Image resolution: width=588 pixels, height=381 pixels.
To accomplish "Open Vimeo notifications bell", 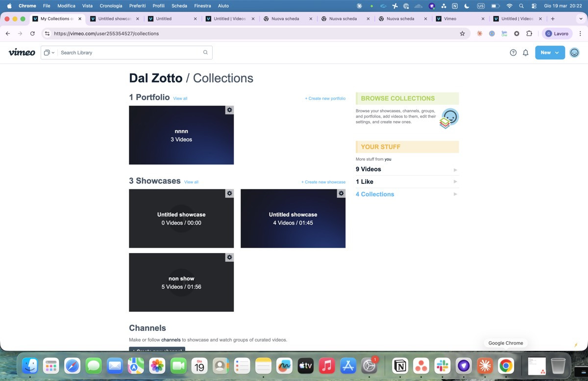I will [525, 52].
